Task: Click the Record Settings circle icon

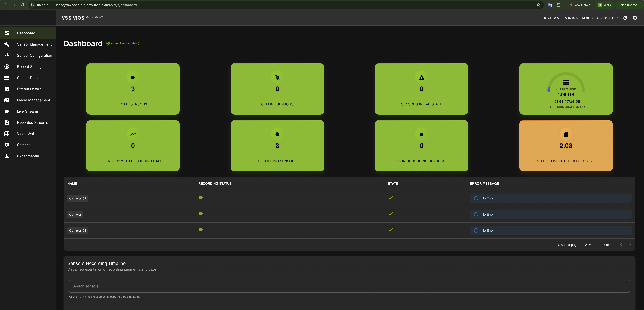Action: [x=7, y=67]
